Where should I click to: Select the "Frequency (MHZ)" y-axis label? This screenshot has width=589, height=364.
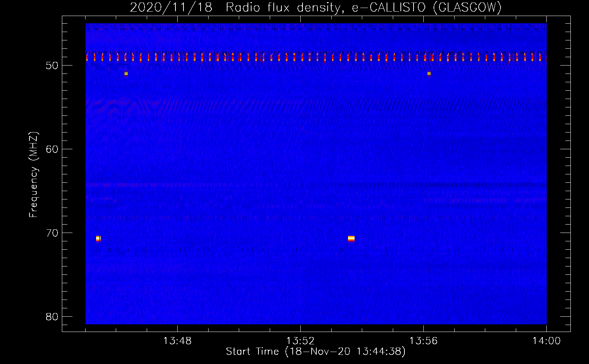pos(33,175)
